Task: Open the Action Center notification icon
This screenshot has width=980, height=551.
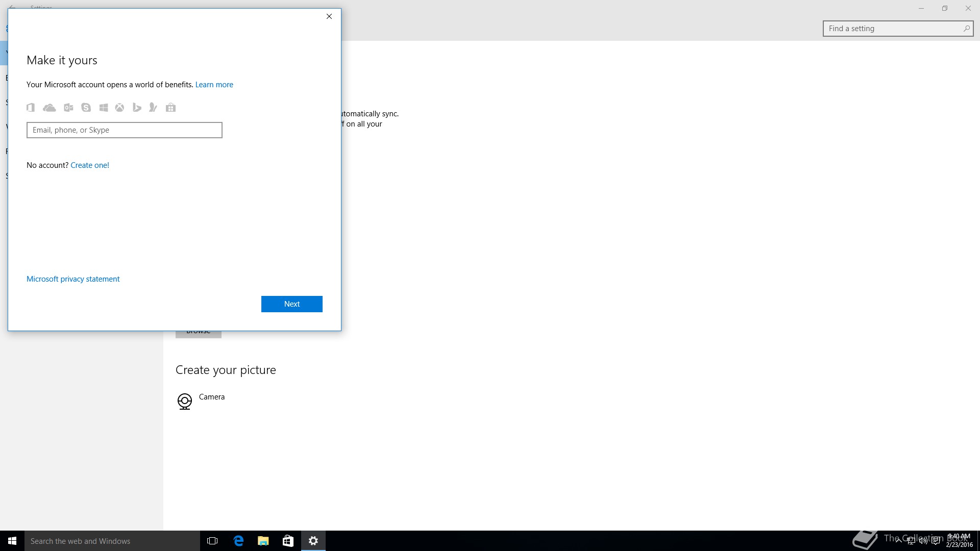Action: [936, 541]
